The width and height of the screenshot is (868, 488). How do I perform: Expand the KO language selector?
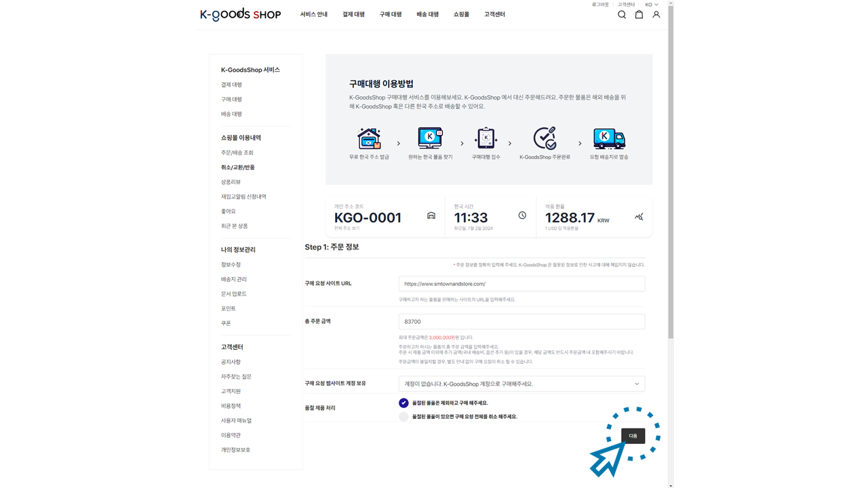pyautogui.click(x=651, y=5)
